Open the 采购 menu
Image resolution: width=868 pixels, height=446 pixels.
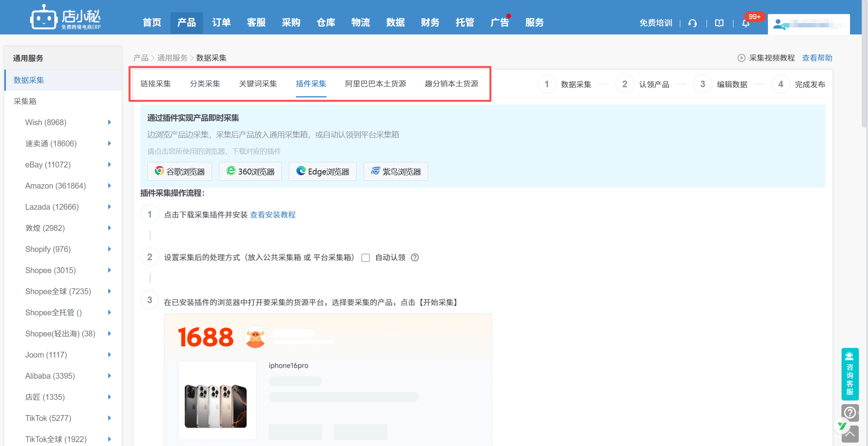[291, 23]
